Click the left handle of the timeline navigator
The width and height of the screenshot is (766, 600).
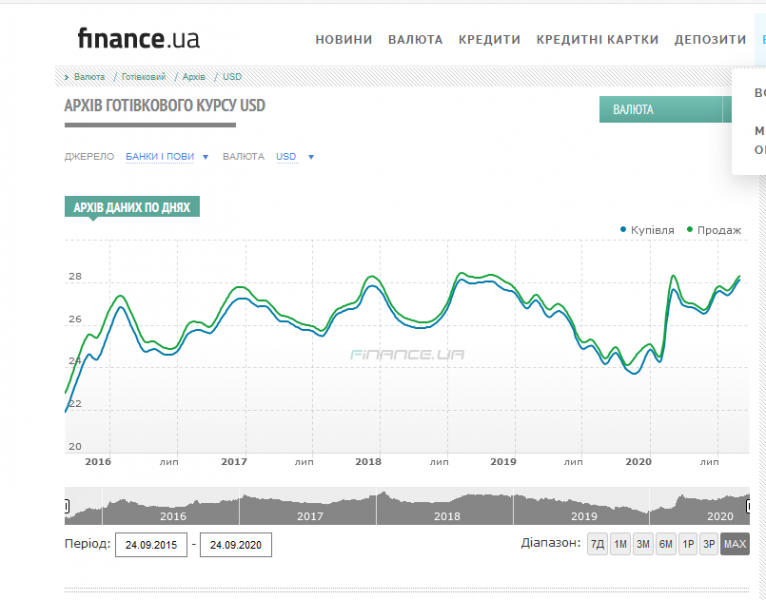point(67,506)
